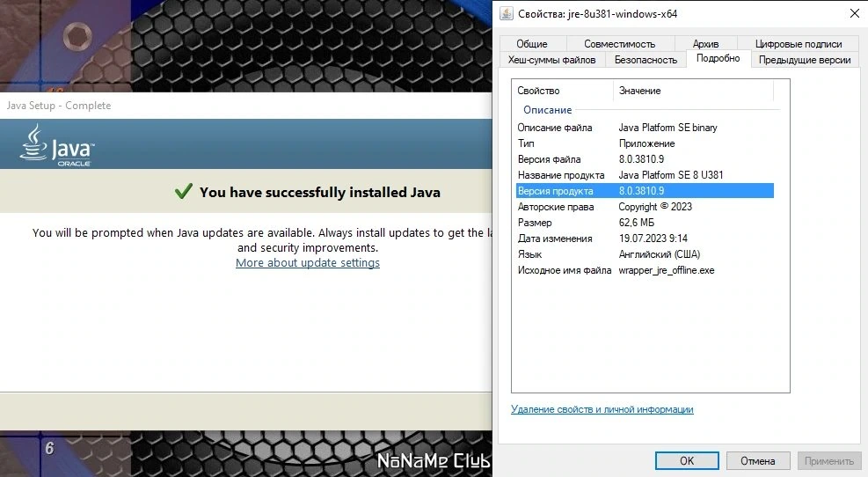Click the Java Oracle logo in setup banner
This screenshot has height=477, width=868.
click(56, 145)
